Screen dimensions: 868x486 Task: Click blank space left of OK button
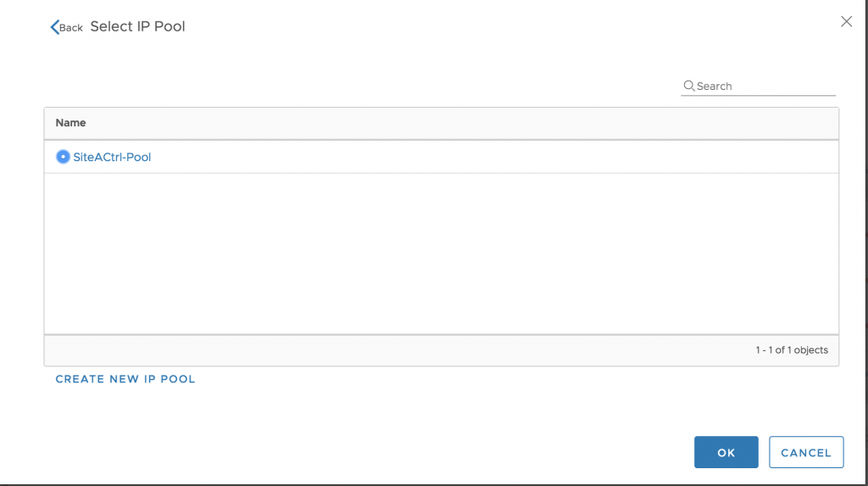pyautogui.click(x=442, y=452)
